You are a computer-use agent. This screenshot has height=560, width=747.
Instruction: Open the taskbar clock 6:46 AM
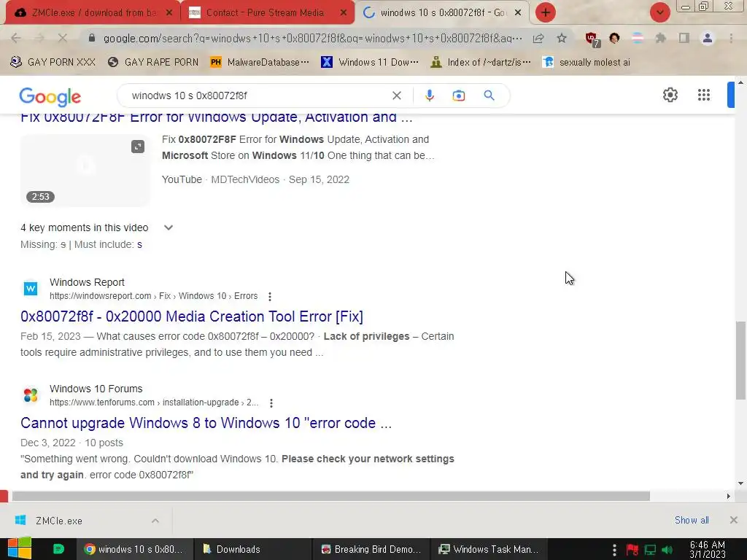[x=708, y=549]
